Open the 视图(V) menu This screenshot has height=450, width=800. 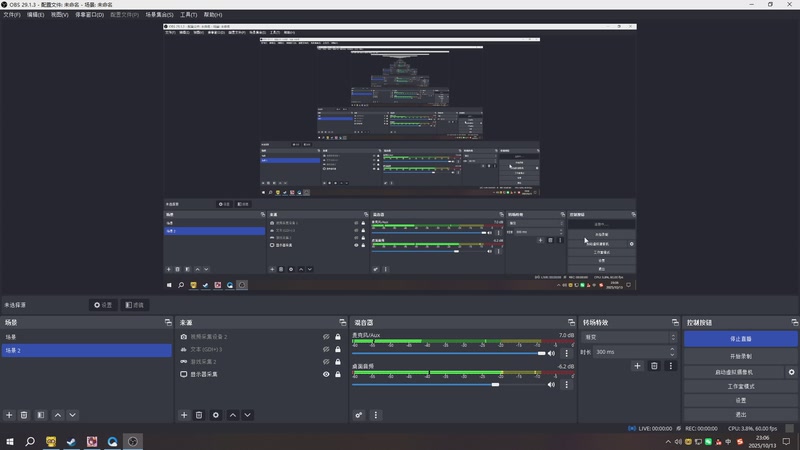(60, 15)
